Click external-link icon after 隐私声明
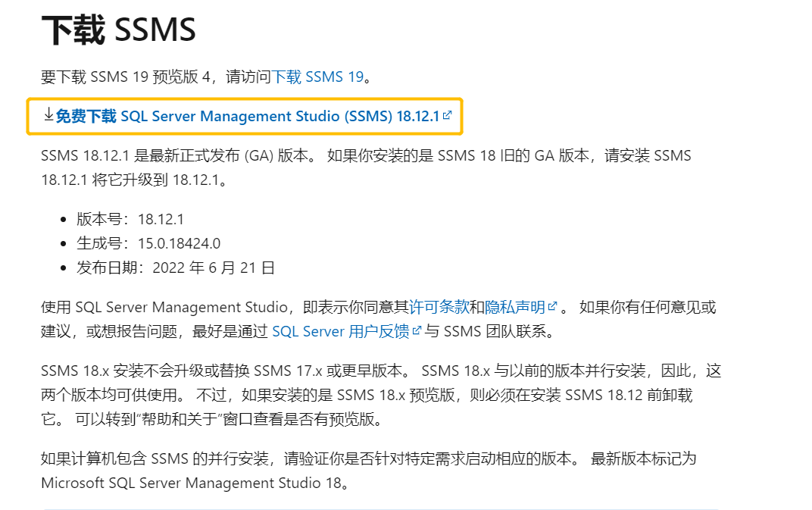Screen dimensions: 812x510 pos(552,306)
